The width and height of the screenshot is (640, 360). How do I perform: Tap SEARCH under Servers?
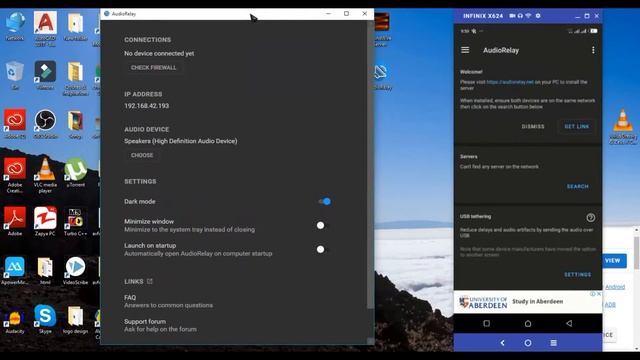point(578,187)
